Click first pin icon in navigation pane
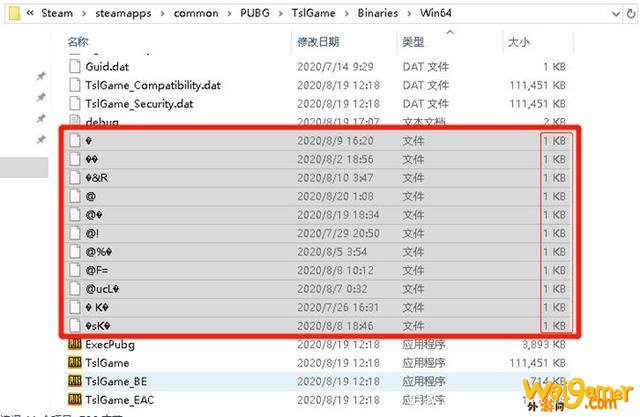 point(41,76)
